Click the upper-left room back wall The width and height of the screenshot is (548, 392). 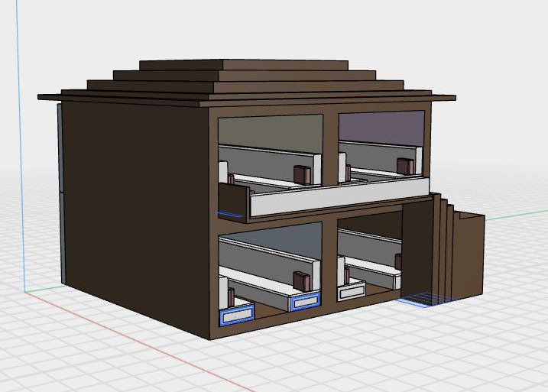(x=271, y=130)
